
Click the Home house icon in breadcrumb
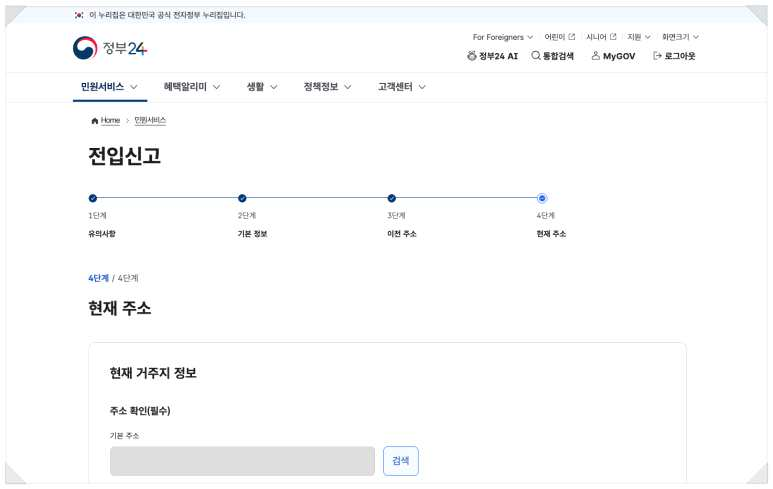95,121
